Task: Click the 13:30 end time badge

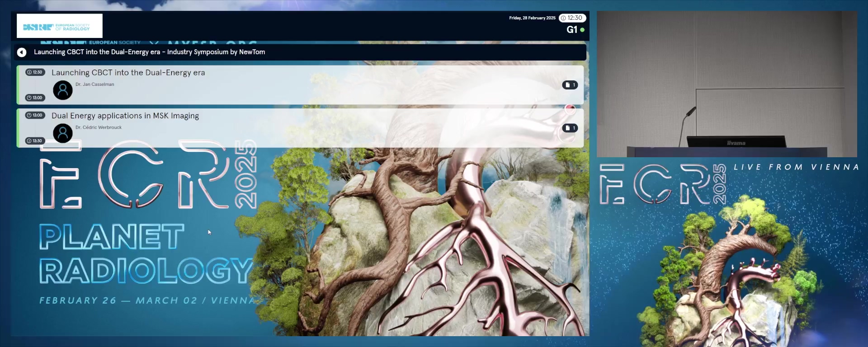Action: click(35, 141)
